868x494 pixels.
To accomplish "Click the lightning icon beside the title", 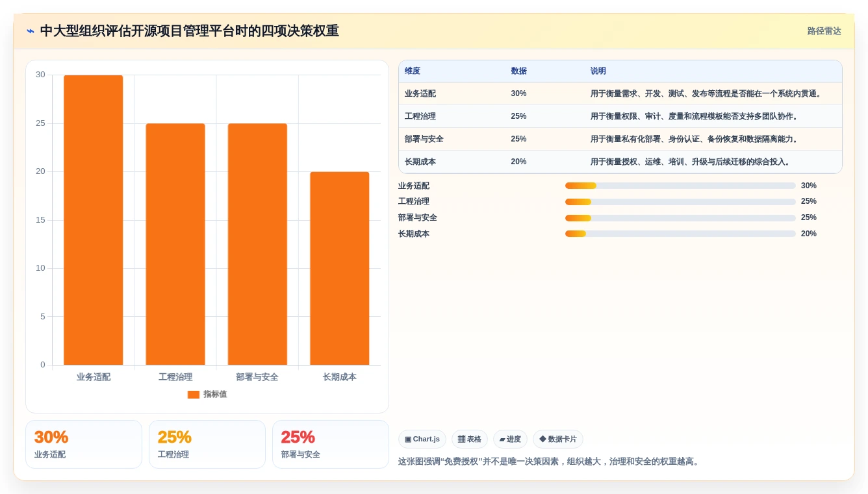I will (x=31, y=31).
